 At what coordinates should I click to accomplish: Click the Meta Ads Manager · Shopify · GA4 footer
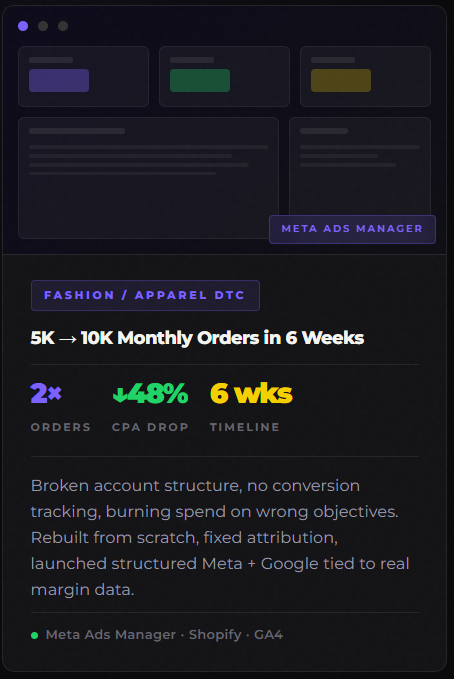pyautogui.click(x=164, y=635)
